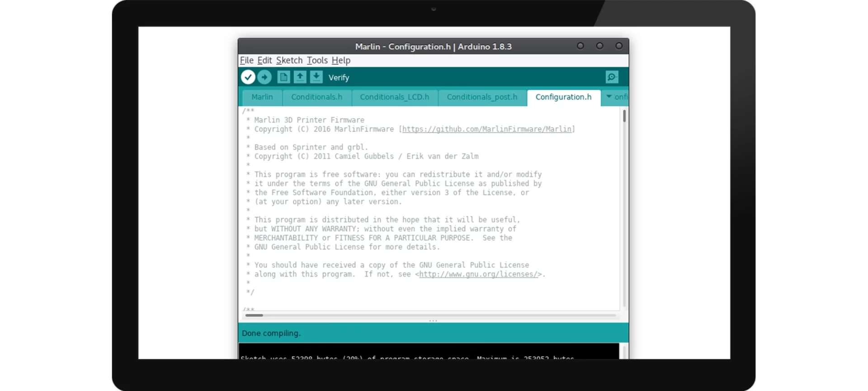Click the Upload arrow button
The image size is (868, 391).
pos(264,77)
